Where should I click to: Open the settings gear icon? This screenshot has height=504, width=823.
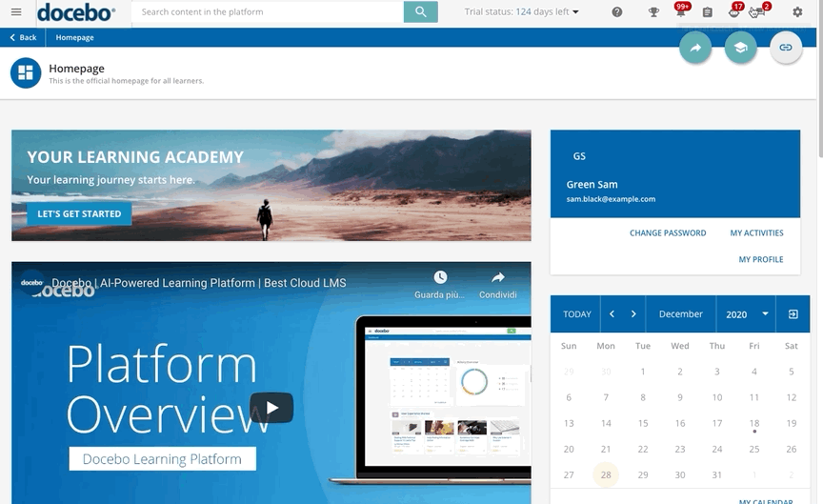797,12
